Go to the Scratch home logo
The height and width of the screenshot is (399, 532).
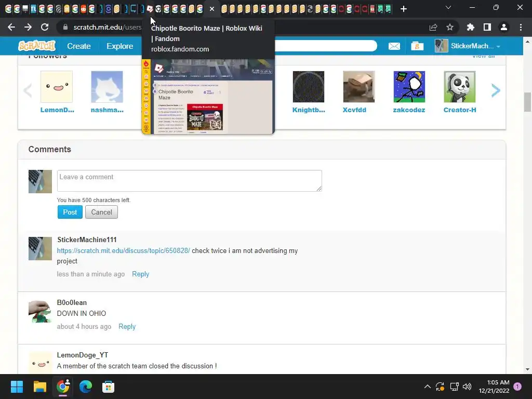[37, 46]
